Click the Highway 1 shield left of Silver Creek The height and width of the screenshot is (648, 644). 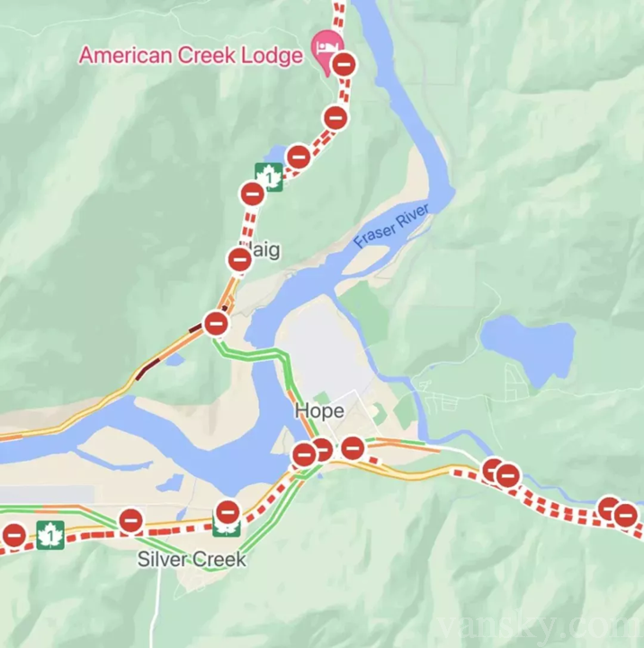(x=50, y=535)
